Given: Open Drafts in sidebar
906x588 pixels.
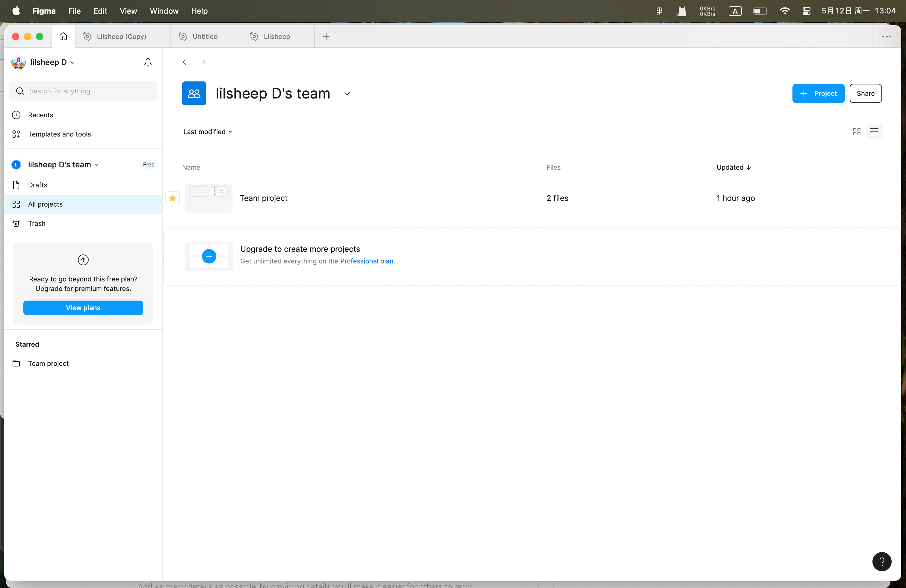Looking at the screenshot, I should tap(83, 185).
